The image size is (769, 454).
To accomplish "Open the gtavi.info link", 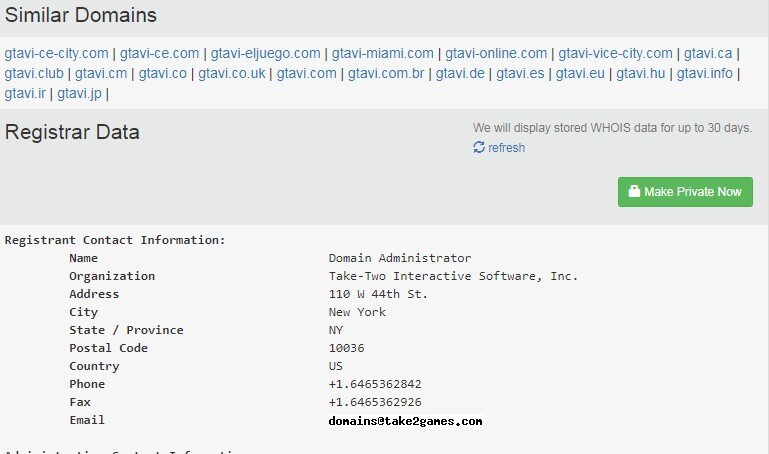I will (704, 73).
